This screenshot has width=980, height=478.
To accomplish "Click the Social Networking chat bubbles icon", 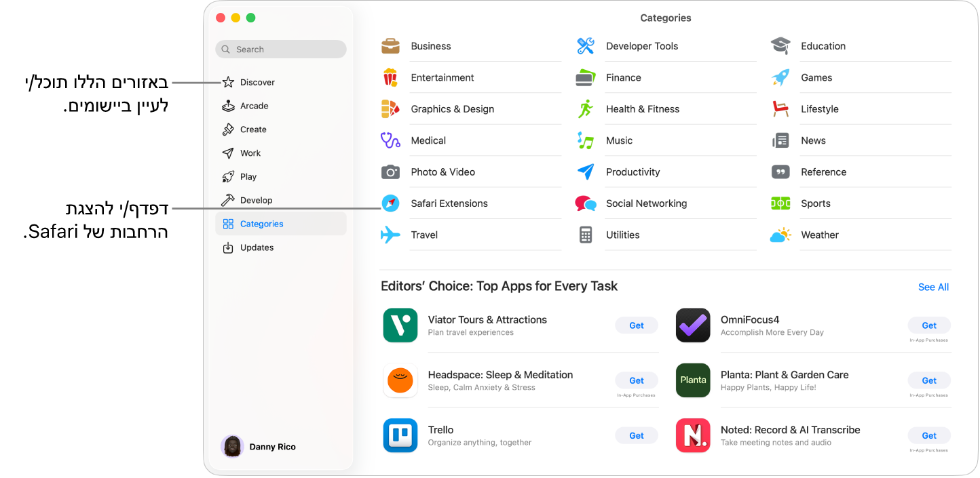I will tap(586, 203).
